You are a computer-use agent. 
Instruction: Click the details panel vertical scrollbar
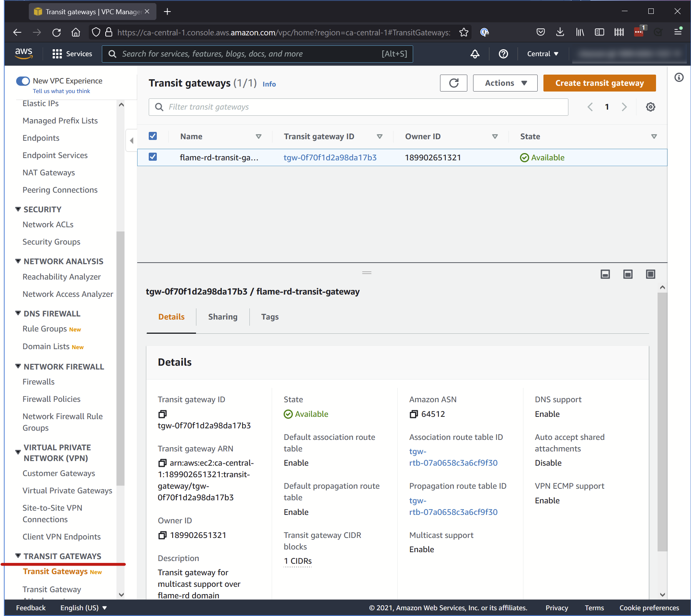[662, 422]
